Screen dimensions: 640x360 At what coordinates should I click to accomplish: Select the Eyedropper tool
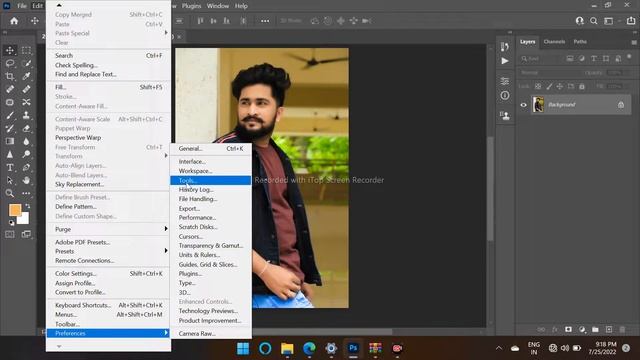[x=26, y=76]
